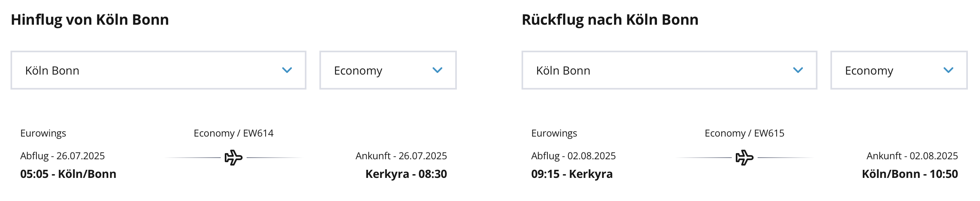
Task: Click the return flight airplane icon
Action: coord(745,158)
